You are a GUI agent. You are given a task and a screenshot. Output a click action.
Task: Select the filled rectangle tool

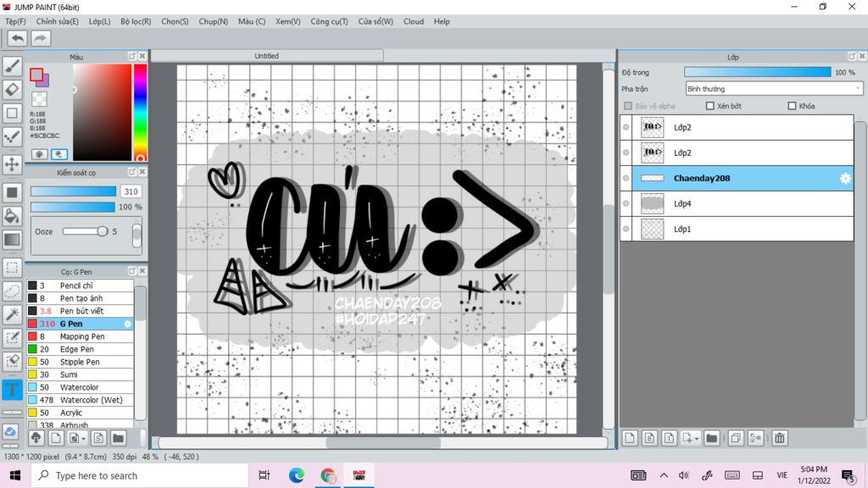[12, 192]
